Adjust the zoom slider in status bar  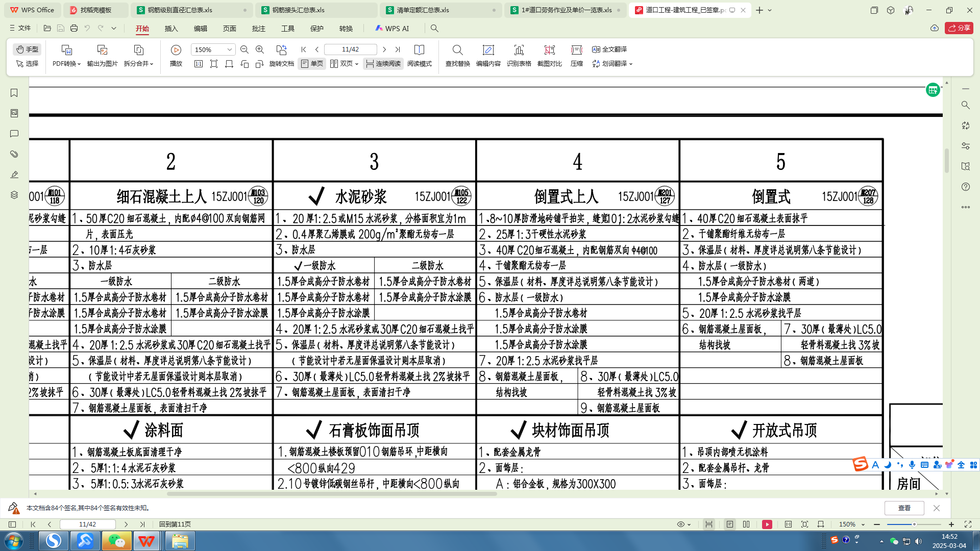(914, 524)
